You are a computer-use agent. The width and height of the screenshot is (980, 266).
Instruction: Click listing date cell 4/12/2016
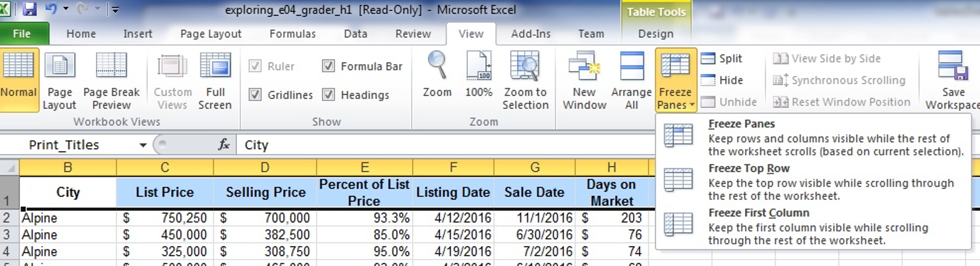(453, 218)
